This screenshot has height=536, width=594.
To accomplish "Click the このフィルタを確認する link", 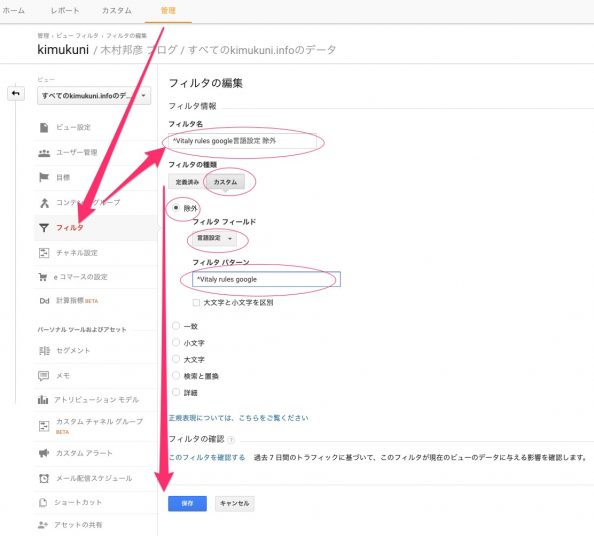I will tap(207, 457).
